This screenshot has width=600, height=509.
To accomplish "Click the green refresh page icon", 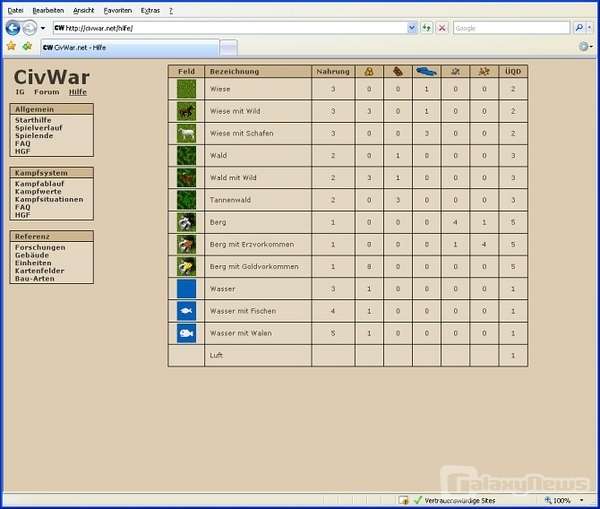I will (427, 28).
